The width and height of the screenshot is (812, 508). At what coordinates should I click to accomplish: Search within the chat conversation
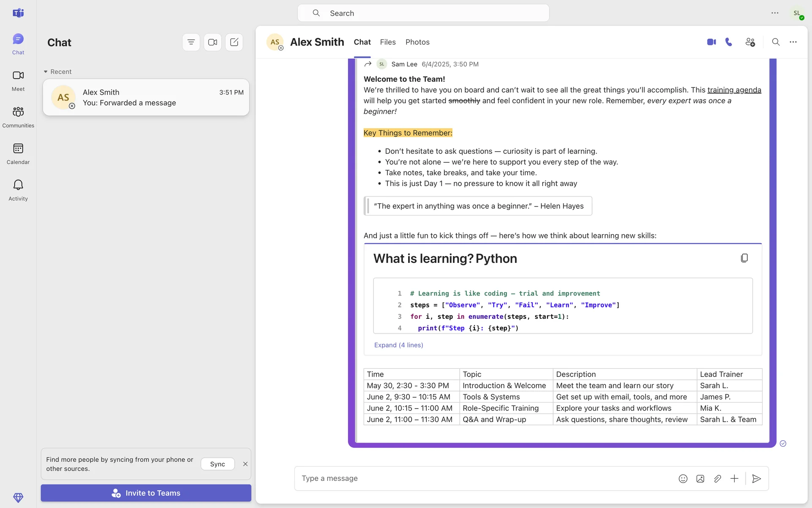pyautogui.click(x=776, y=42)
